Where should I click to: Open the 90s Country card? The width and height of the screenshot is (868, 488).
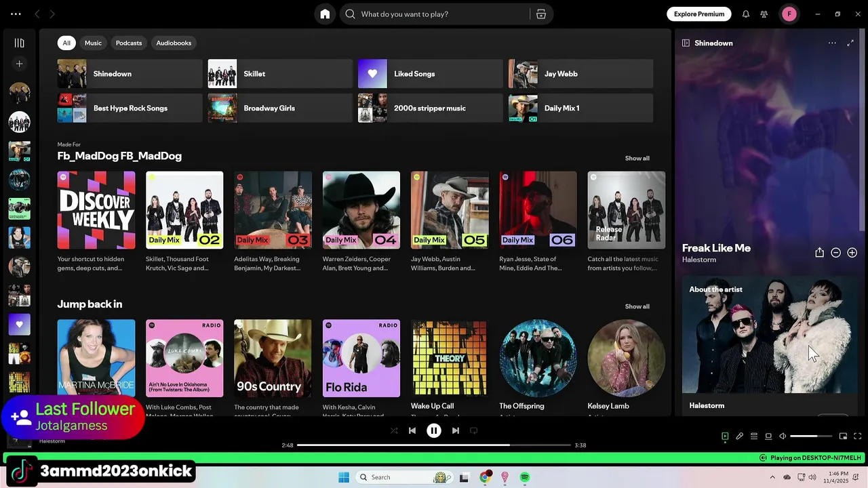[x=273, y=366]
